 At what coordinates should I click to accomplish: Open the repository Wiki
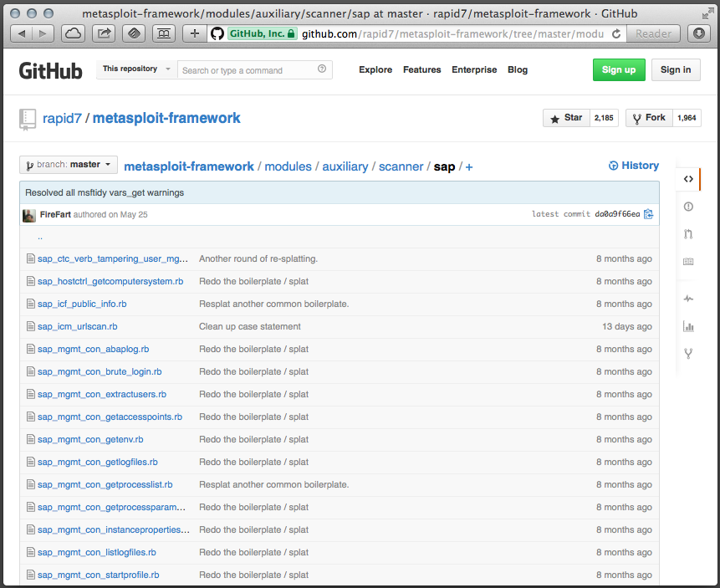[687, 261]
